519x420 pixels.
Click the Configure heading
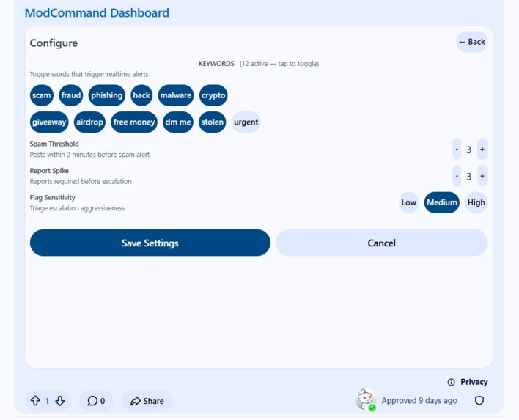pyautogui.click(x=54, y=43)
